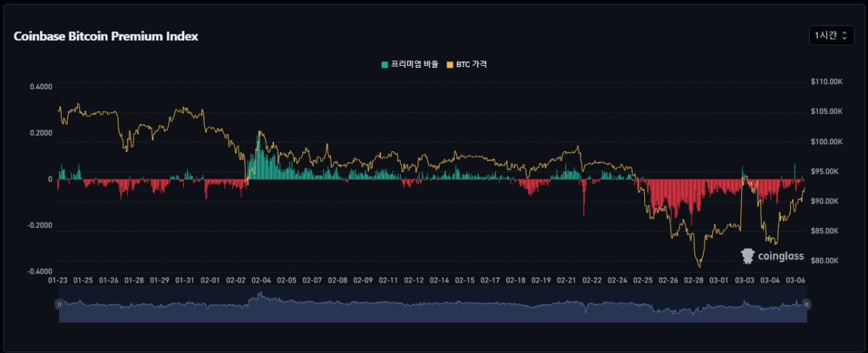868x353 pixels.
Task: Toggle the BTC 가격 legend series
Action: pyautogui.click(x=467, y=64)
